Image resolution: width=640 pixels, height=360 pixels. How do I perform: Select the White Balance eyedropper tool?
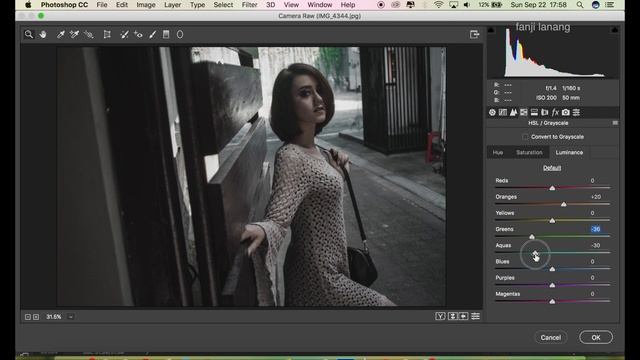coord(60,35)
